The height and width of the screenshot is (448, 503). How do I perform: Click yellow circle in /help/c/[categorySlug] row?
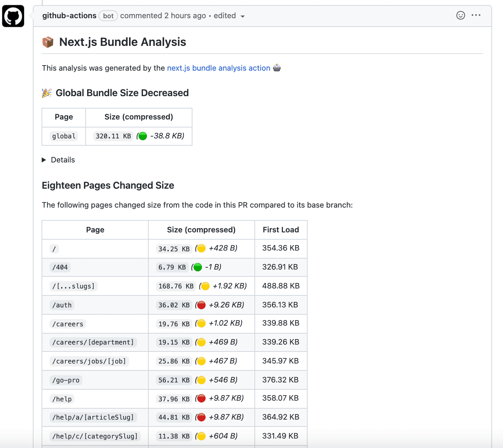point(201,436)
